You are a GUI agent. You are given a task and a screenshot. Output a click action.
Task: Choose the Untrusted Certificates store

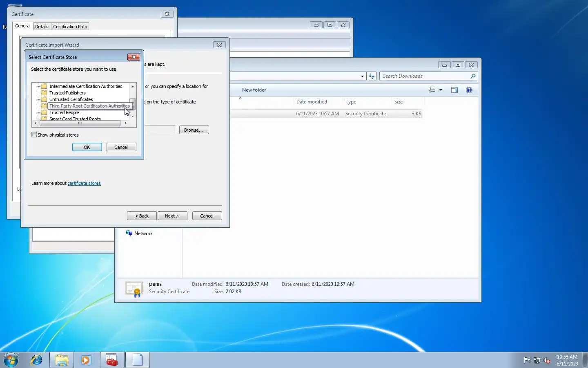tap(71, 99)
